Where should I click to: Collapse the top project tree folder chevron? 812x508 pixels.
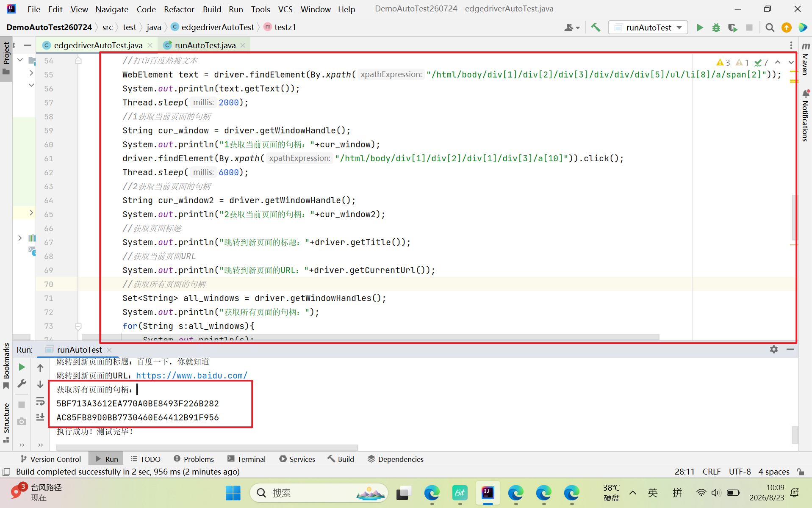[20, 60]
